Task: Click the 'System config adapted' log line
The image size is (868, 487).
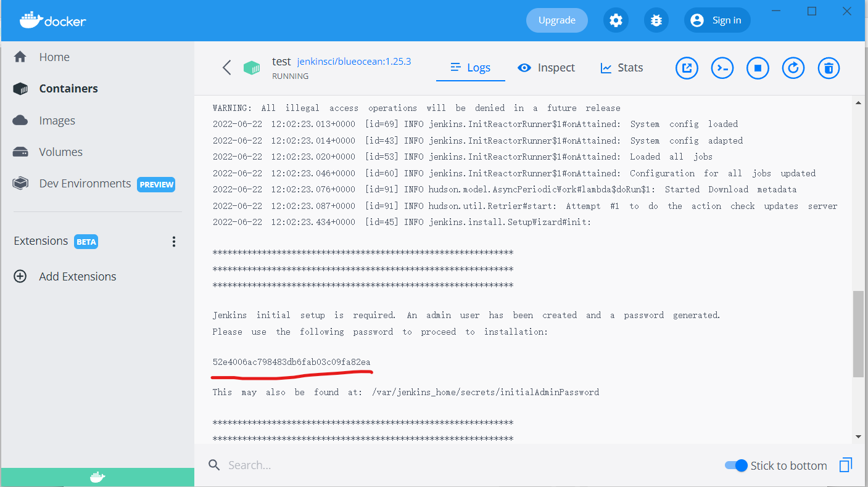Action: pos(477,141)
